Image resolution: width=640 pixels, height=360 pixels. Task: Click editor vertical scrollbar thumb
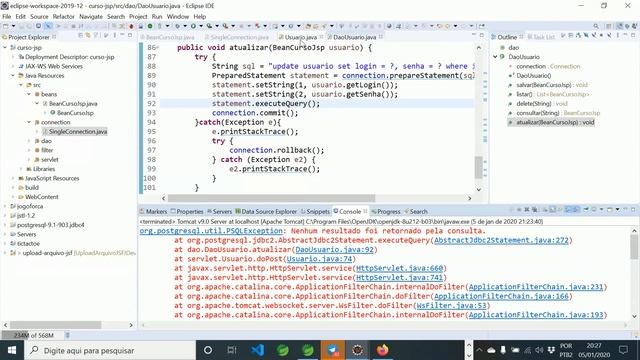[x=479, y=167]
